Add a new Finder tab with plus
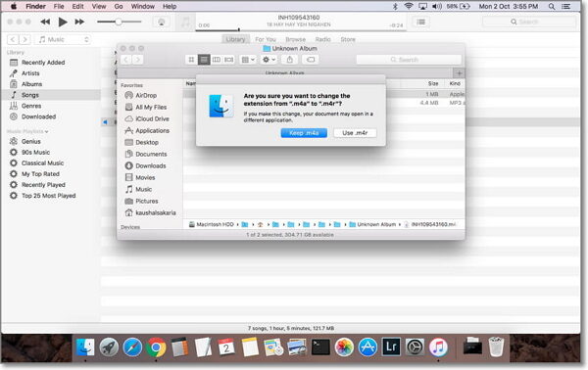Image resolution: width=588 pixels, height=370 pixels. pyautogui.click(x=459, y=73)
